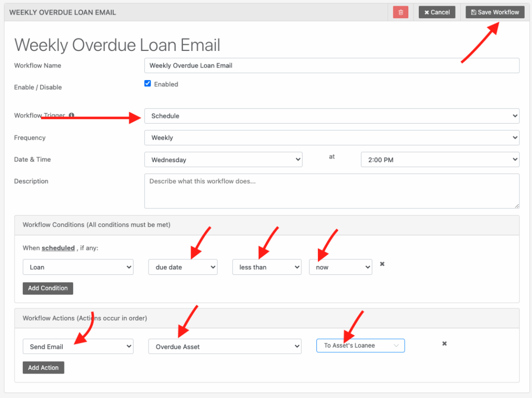Open the Wednesday day dropdown
532x398 pixels.
pyautogui.click(x=223, y=159)
